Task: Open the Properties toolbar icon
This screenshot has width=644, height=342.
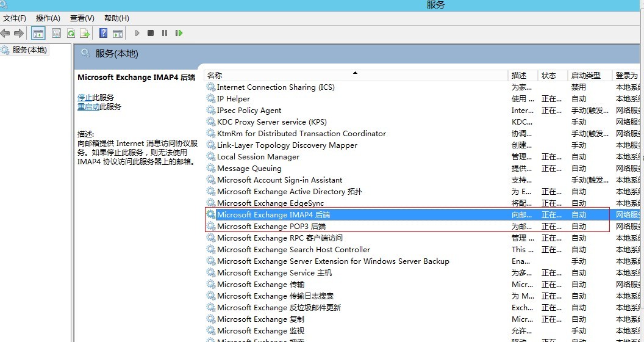Action: (56, 34)
